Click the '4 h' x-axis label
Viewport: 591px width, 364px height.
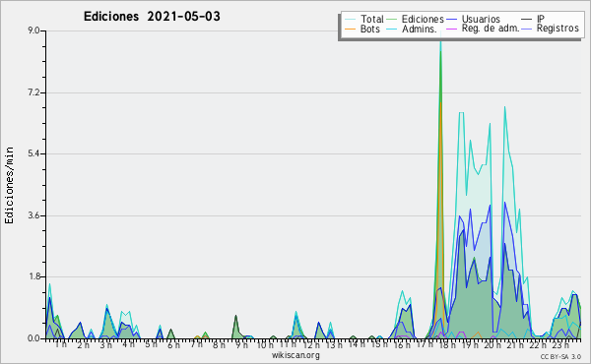pos(128,344)
